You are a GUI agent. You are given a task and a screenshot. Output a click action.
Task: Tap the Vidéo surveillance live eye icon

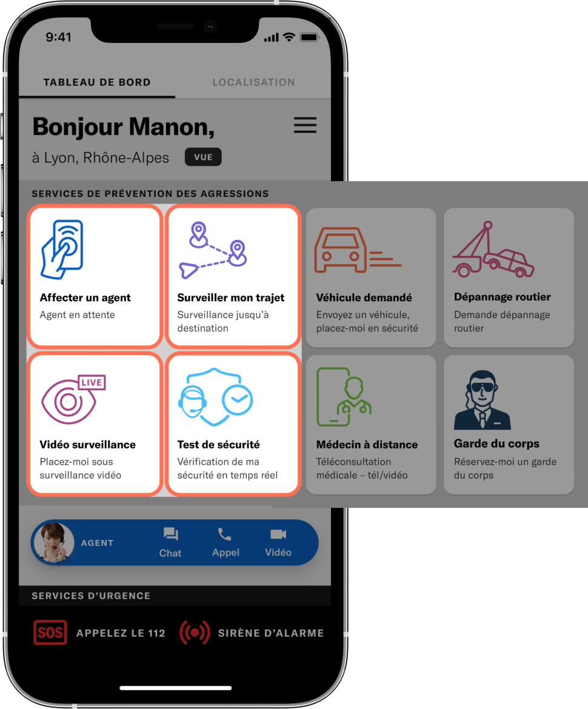[x=73, y=399]
